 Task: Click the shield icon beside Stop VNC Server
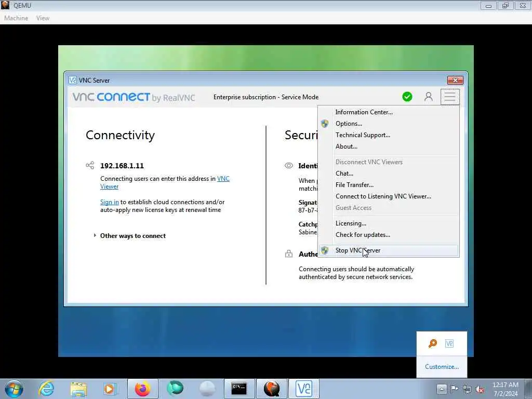[x=325, y=250]
